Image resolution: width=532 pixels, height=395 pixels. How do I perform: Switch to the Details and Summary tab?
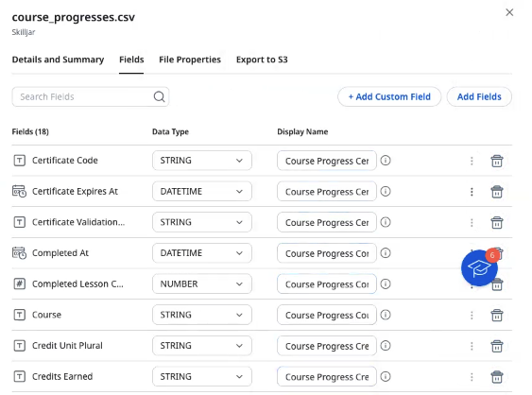coord(58,60)
